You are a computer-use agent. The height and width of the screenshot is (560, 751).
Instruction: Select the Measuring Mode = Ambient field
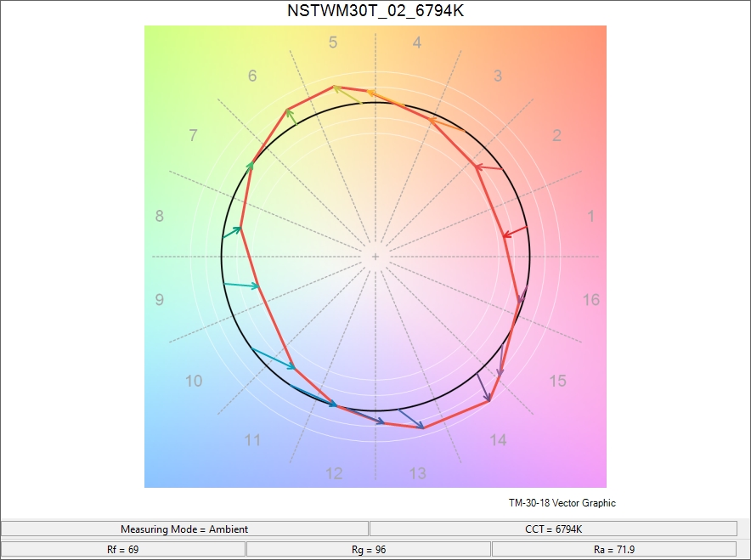[x=184, y=529]
